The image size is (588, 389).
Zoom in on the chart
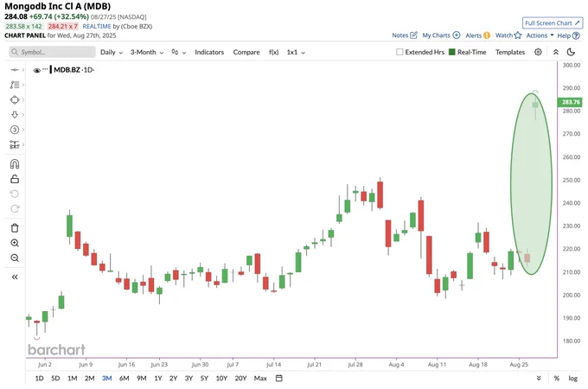click(15, 243)
